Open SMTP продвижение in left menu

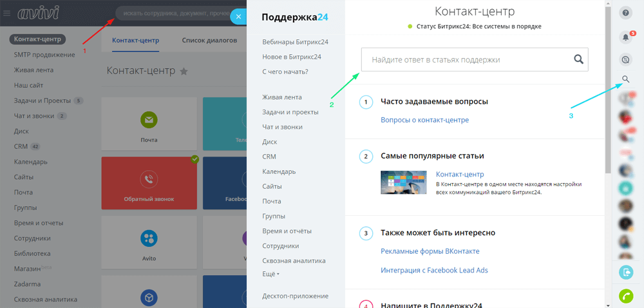click(44, 55)
